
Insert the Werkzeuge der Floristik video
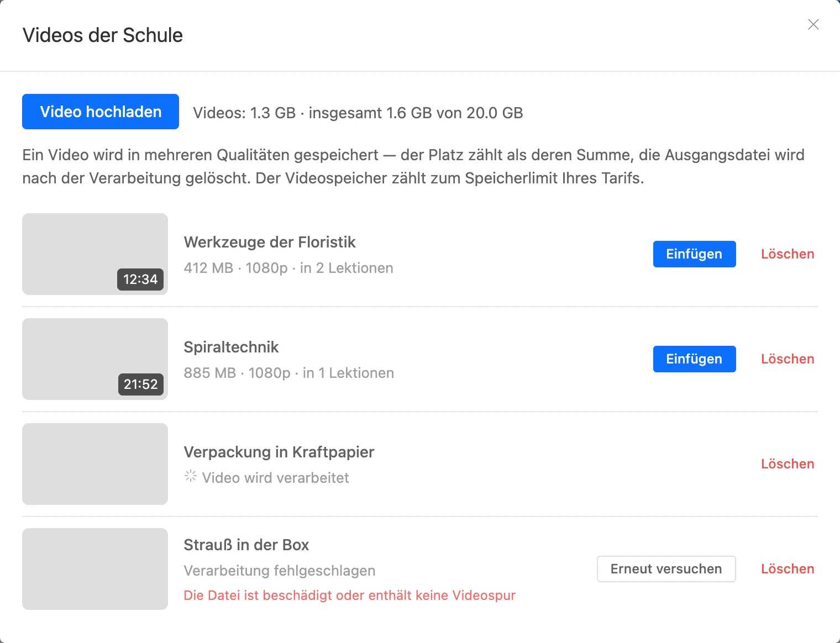(694, 254)
